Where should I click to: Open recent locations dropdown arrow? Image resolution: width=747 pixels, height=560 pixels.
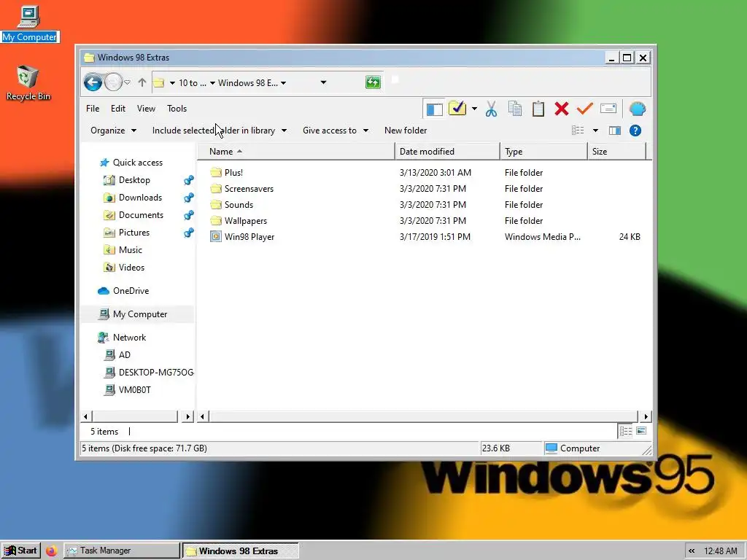[127, 82]
